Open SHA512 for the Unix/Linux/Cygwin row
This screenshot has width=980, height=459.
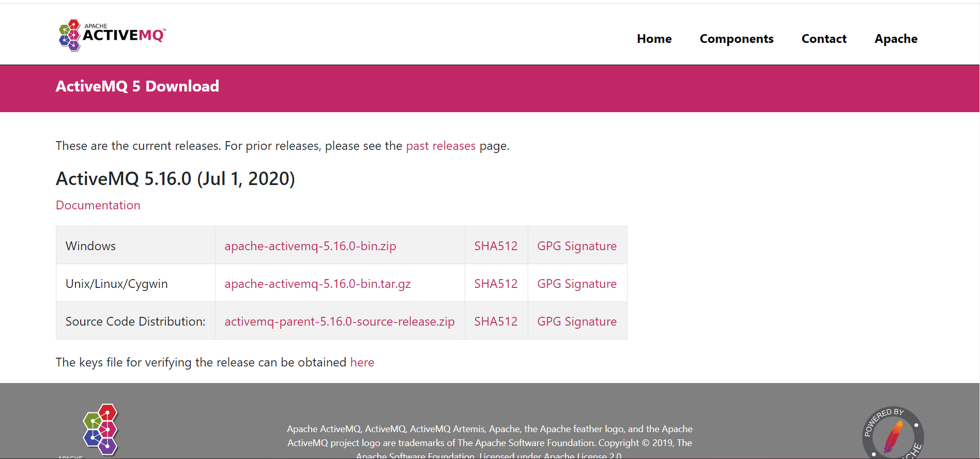click(496, 284)
